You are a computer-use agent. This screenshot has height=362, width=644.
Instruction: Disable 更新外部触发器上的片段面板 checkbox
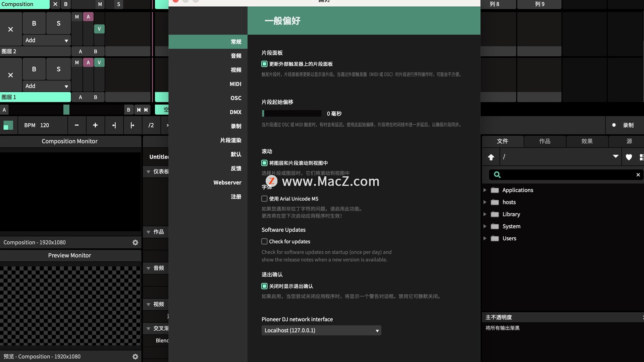(x=264, y=64)
